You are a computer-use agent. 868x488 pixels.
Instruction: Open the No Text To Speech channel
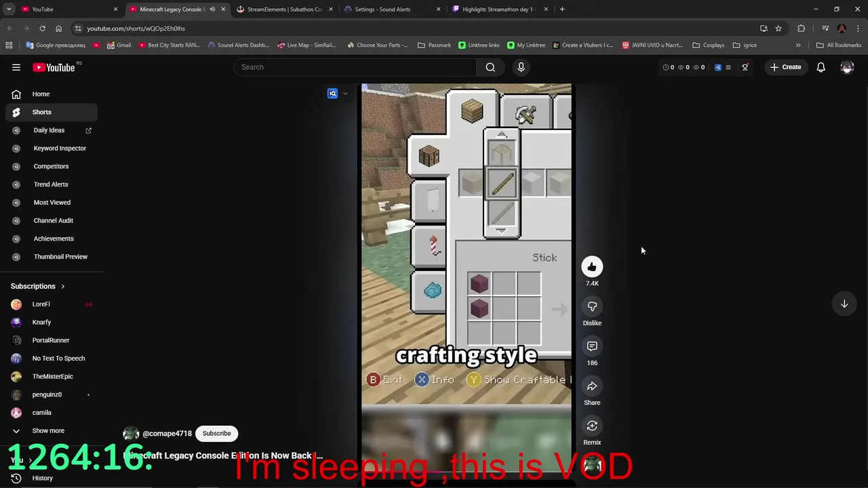52,359
